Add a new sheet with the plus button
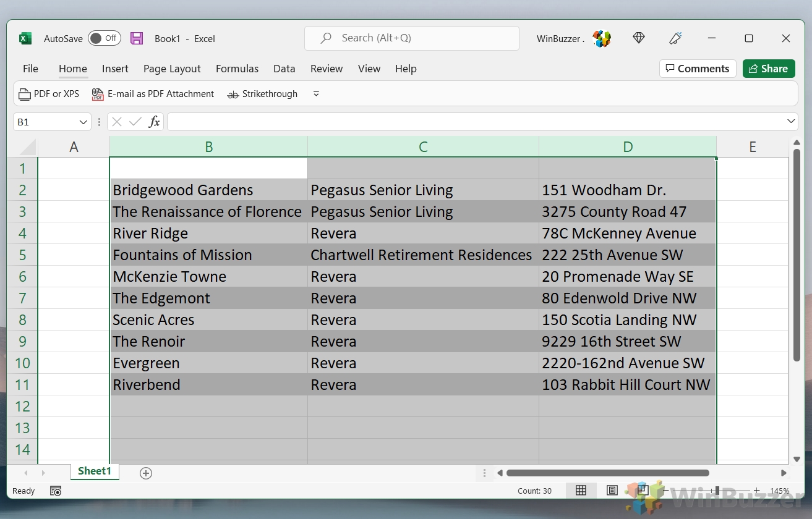This screenshot has width=812, height=519. [x=146, y=473]
